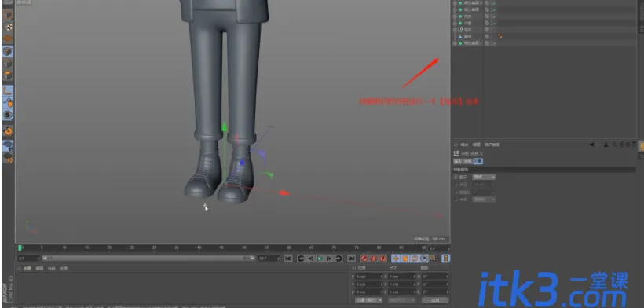Click Attribute Manager back arrow icon
Screen dimensions: 644x308
coord(592,145)
